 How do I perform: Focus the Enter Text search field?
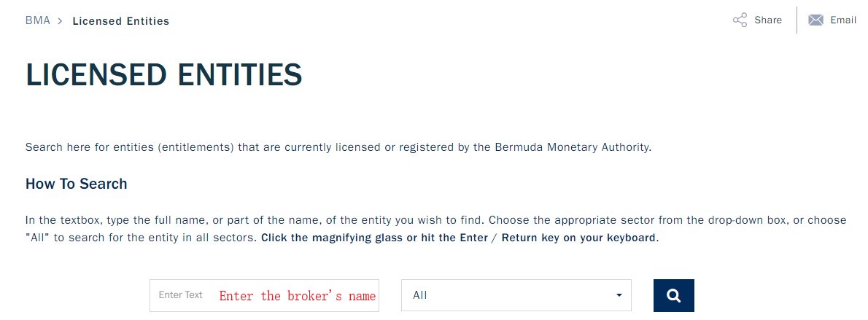tap(181, 295)
